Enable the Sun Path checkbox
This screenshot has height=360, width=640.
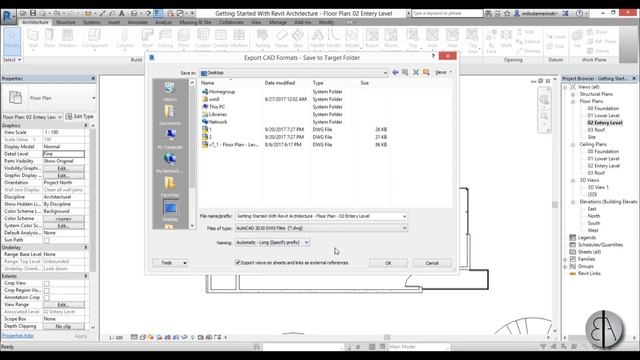click(x=47, y=240)
